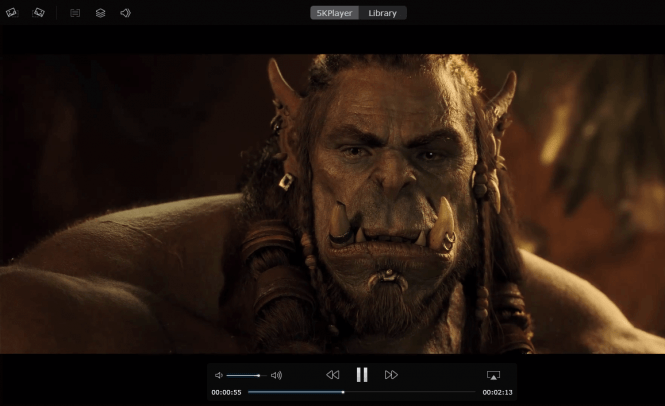The width and height of the screenshot is (665, 406).
Task: Switch to the 5KPlayer tab
Action: coord(335,13)
